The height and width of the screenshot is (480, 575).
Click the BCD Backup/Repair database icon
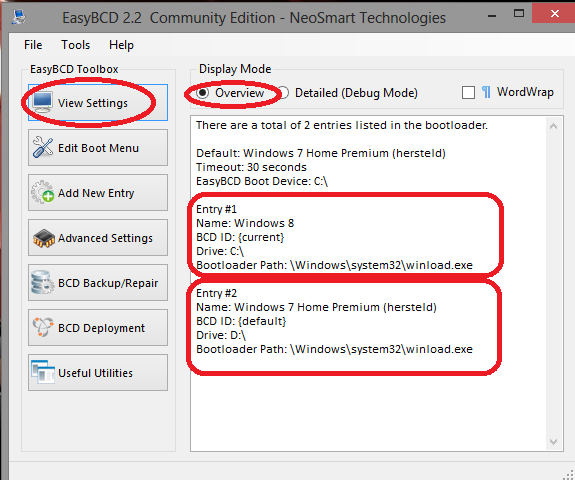[43, 282]
